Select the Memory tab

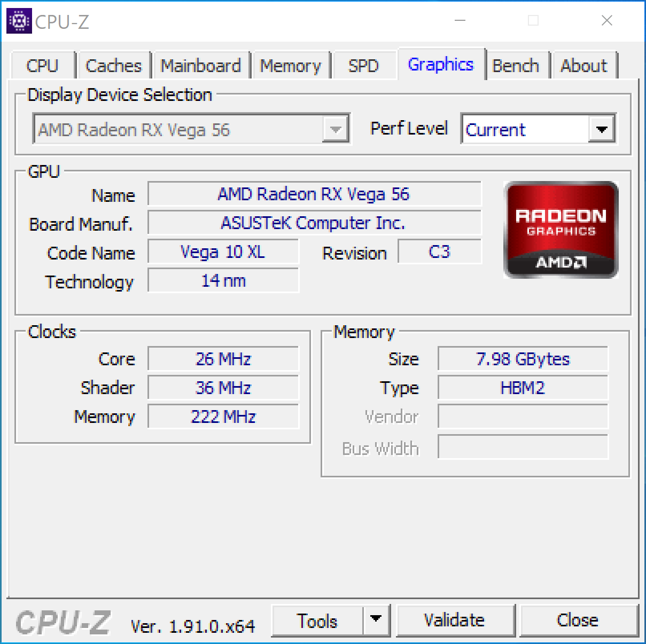pos(291,66)
